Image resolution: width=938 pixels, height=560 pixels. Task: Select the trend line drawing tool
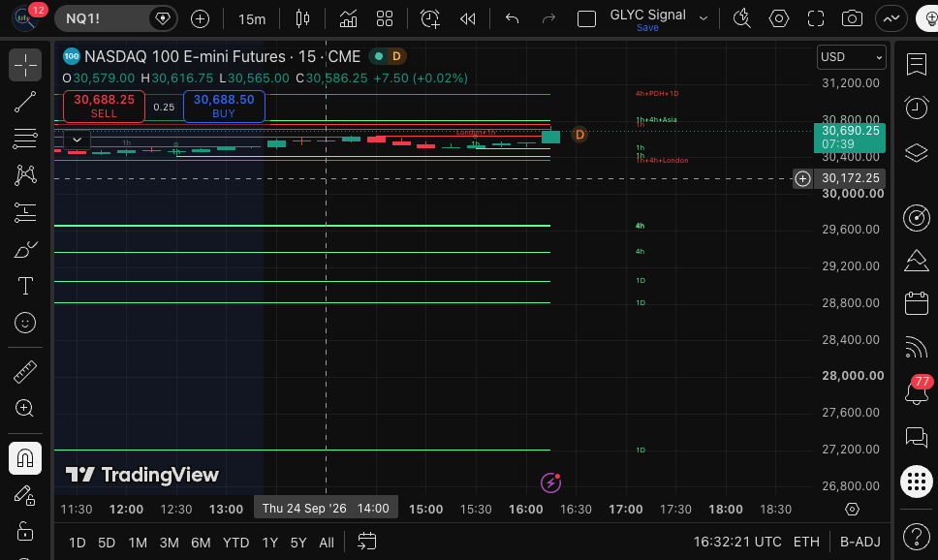(25, 102)
